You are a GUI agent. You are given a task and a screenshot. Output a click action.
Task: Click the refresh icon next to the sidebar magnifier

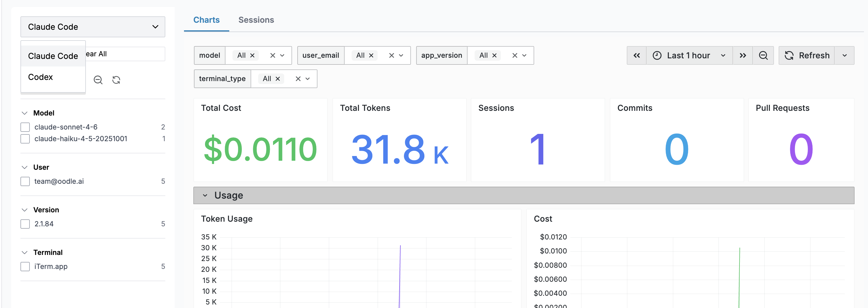click(x=116, y=80)
